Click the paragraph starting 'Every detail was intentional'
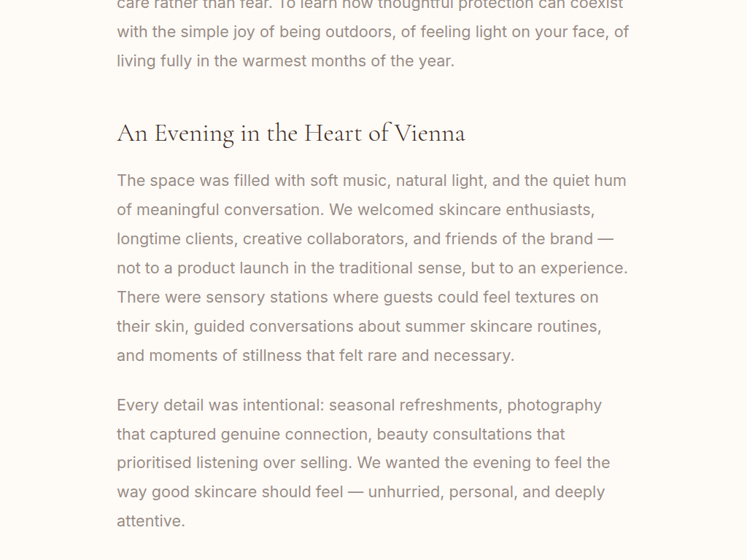 point(363,462)
